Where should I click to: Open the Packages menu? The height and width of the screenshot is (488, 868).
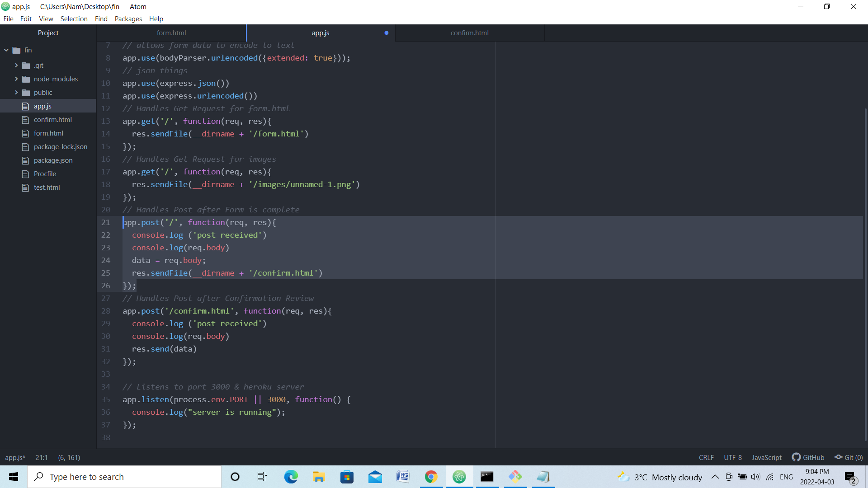(127, 19)
